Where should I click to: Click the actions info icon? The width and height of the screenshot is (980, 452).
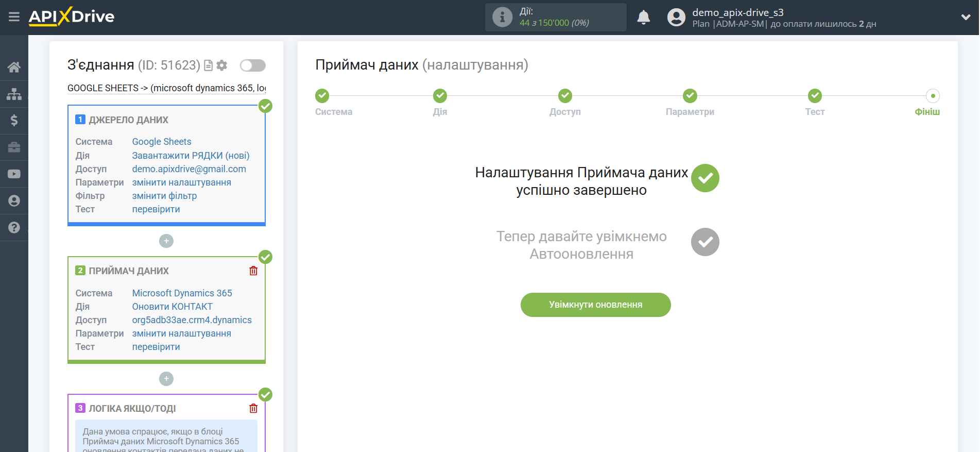point(502,17)
